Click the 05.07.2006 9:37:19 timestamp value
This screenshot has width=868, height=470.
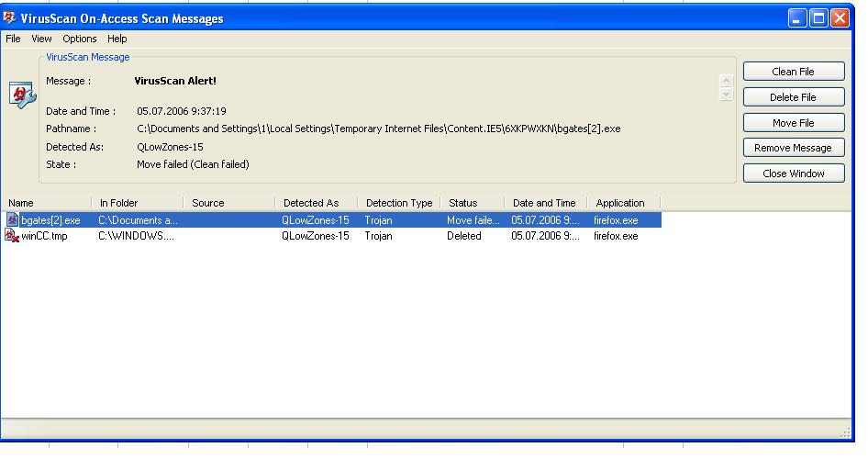[182, 111]
